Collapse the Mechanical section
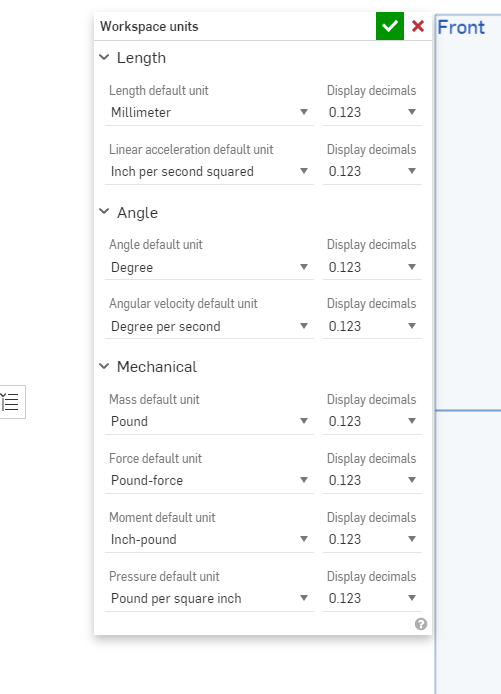This screenshot has width=501, height=694. [x=104, y=366]
